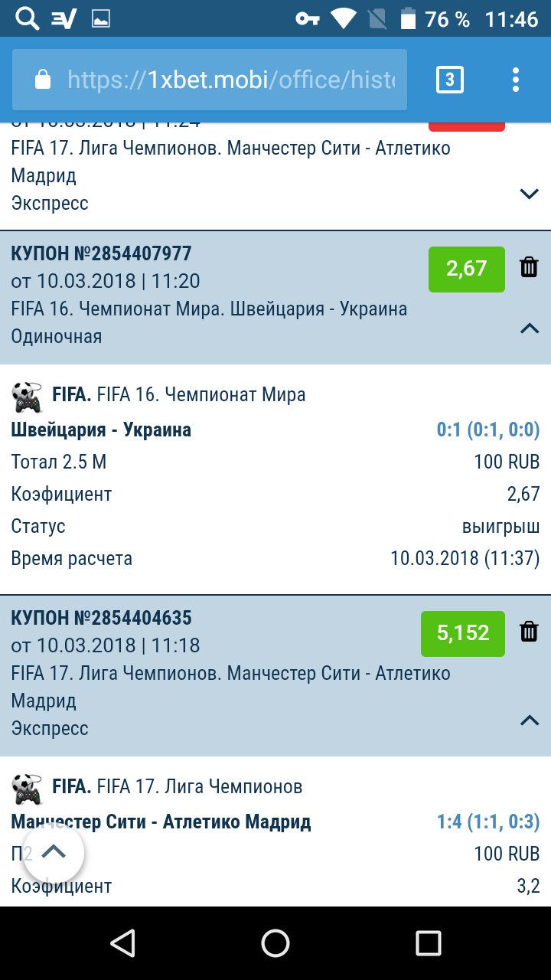
Task: Open the Швейцария - Украина match title
Action: point(101,430)
